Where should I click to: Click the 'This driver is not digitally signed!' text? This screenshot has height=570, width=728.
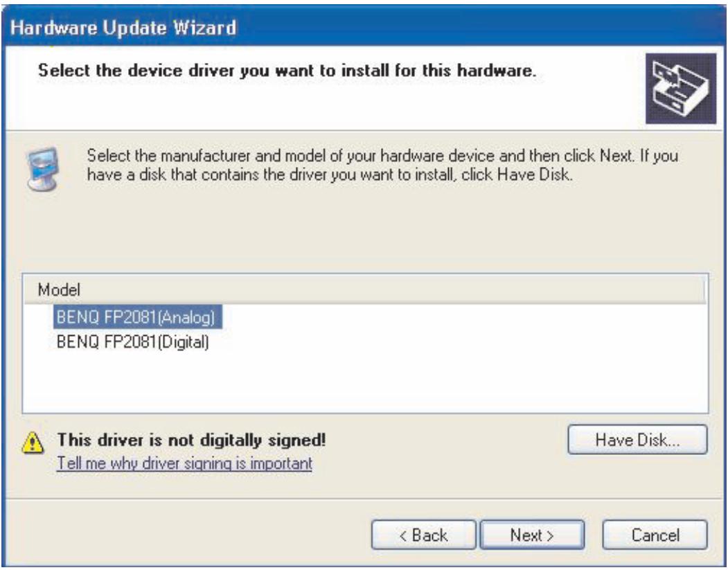(191, 440)
